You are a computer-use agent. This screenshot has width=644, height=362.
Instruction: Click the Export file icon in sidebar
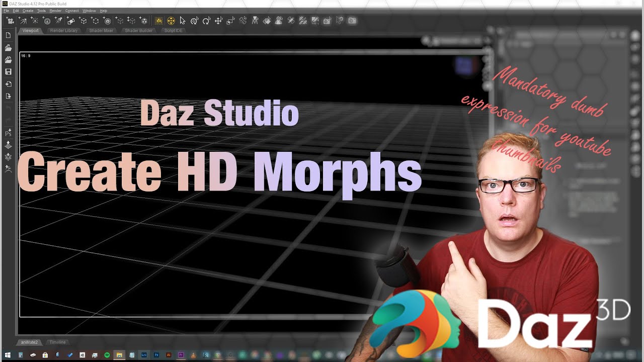tap(8, 96)
